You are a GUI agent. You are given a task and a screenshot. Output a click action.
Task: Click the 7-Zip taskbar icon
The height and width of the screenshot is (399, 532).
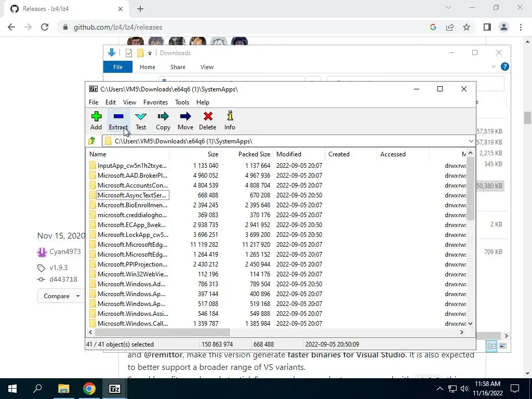pos(114,389)
